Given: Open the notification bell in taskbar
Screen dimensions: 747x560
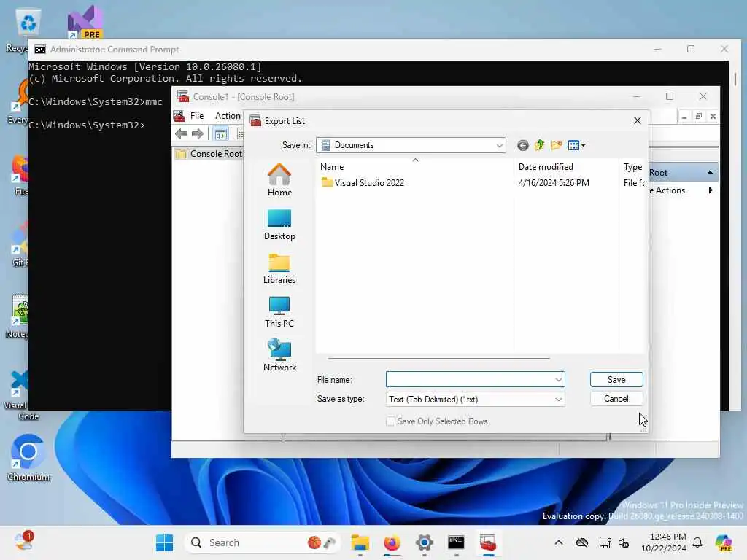Looking at the screenshot, I should (697, 542).
